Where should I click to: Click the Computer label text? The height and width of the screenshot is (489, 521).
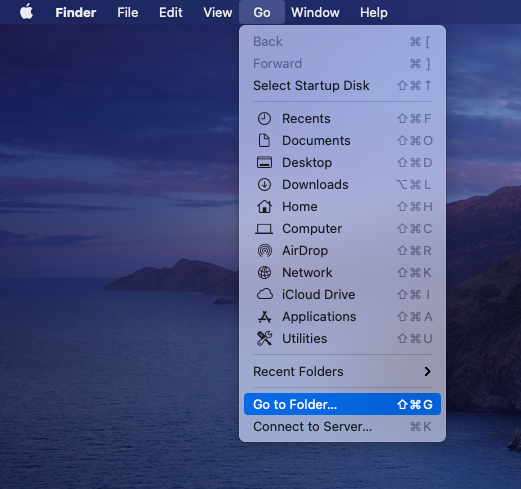(312, 229)
